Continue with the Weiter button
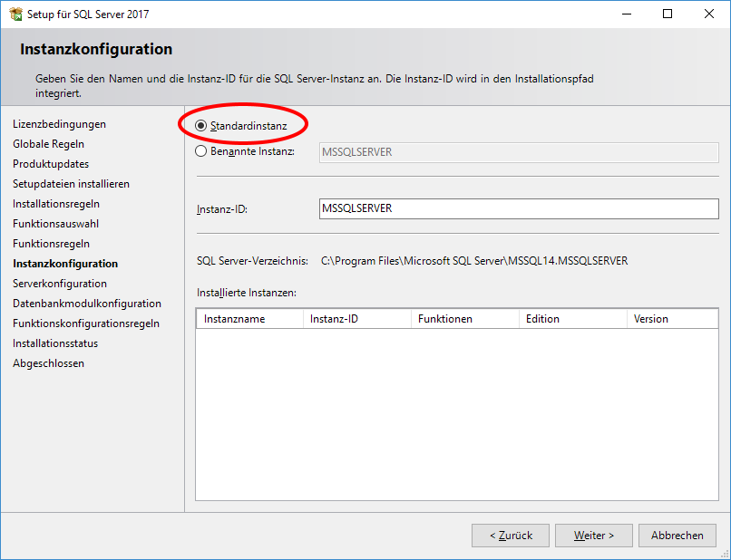 tap(593, 536)
